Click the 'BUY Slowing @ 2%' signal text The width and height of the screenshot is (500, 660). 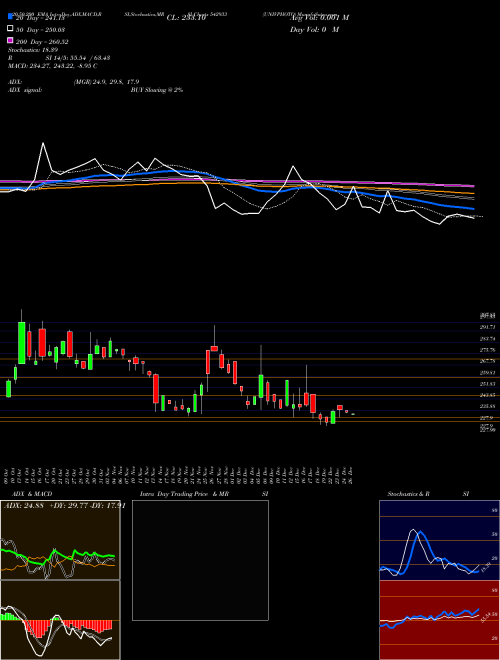(157, 90)
